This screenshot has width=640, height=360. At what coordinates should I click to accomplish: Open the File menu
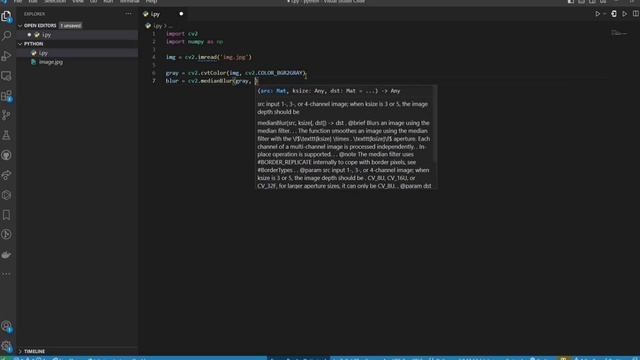pos(18,2)
